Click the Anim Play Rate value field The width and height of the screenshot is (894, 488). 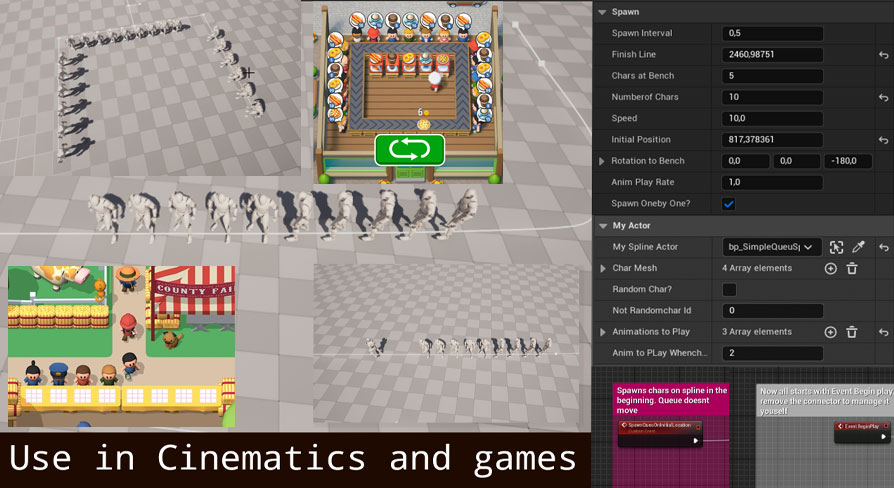click(773, 182)
